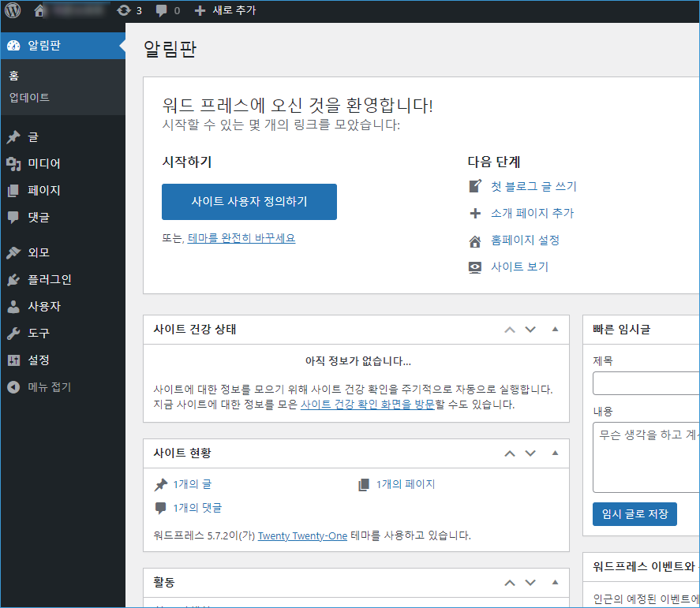Click the eye screen icon beside 사이트 보기
The image size is (700, 608).
475,267
